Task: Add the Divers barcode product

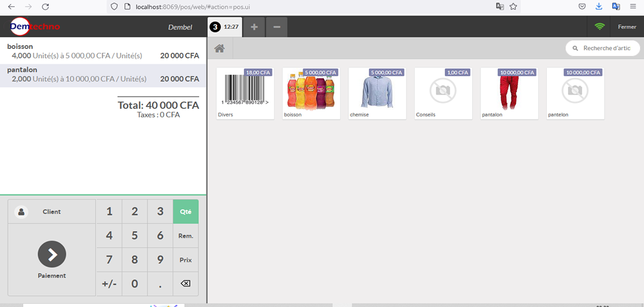Action: pyautogui.click(x=245, y=93)
